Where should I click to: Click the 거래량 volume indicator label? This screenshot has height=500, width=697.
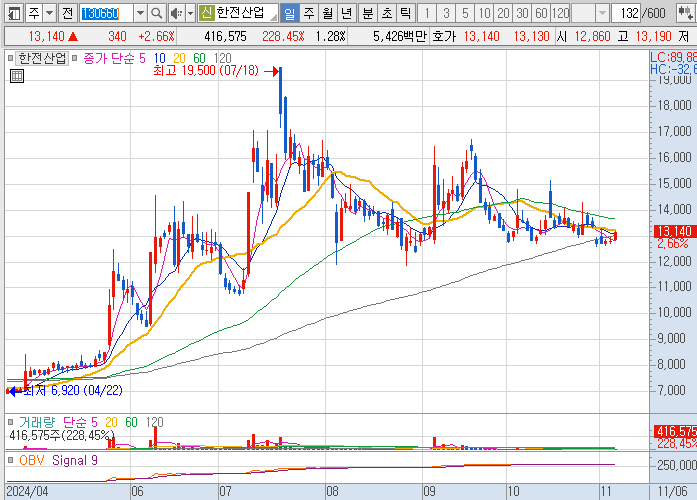coord(37,422)
